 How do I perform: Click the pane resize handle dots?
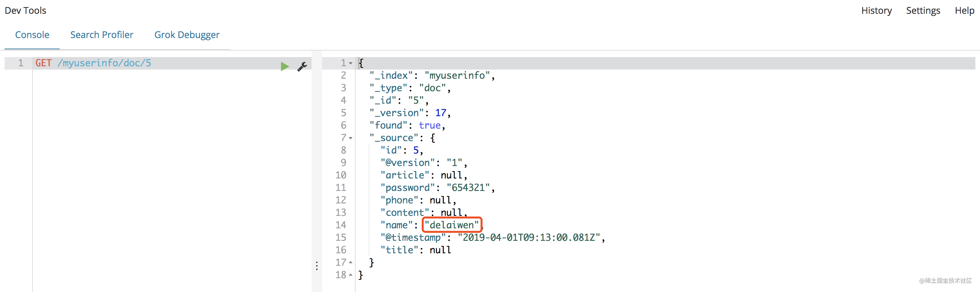click(x=316, y=266)
